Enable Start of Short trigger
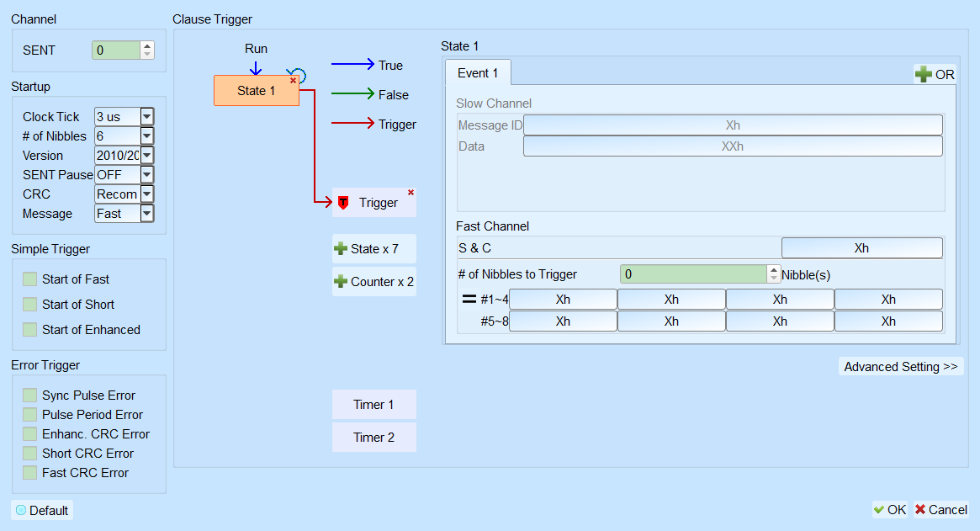 (29, 305)
